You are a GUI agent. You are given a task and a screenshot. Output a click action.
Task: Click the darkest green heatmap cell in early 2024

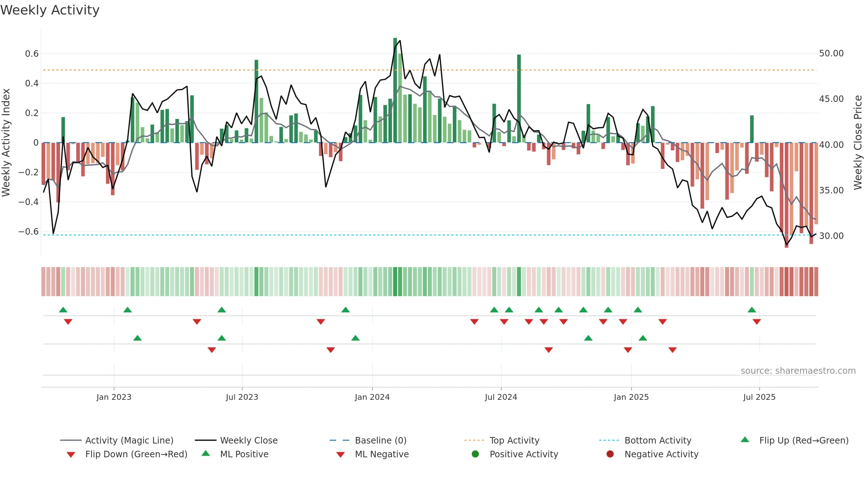click(x=395, y=282)
